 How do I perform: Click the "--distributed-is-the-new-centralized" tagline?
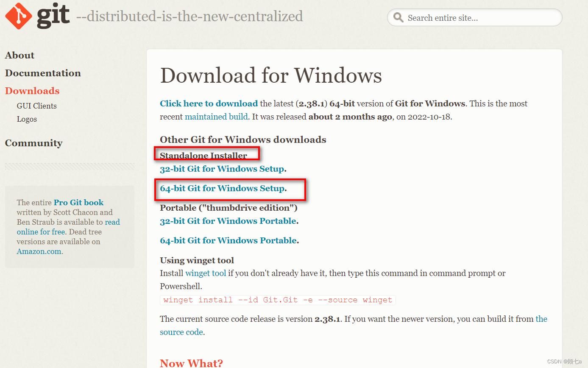[x=189, y=17]
